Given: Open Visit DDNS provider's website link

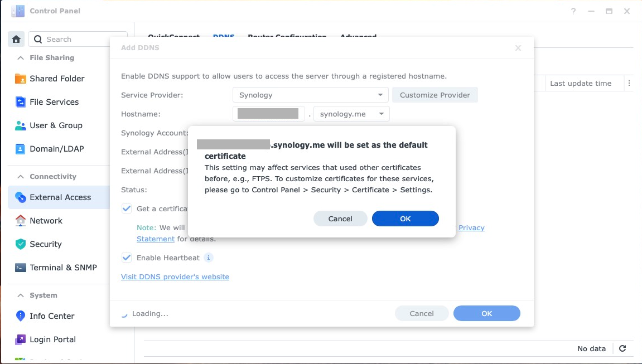Looking at the screenshot, I should [175, 276].
